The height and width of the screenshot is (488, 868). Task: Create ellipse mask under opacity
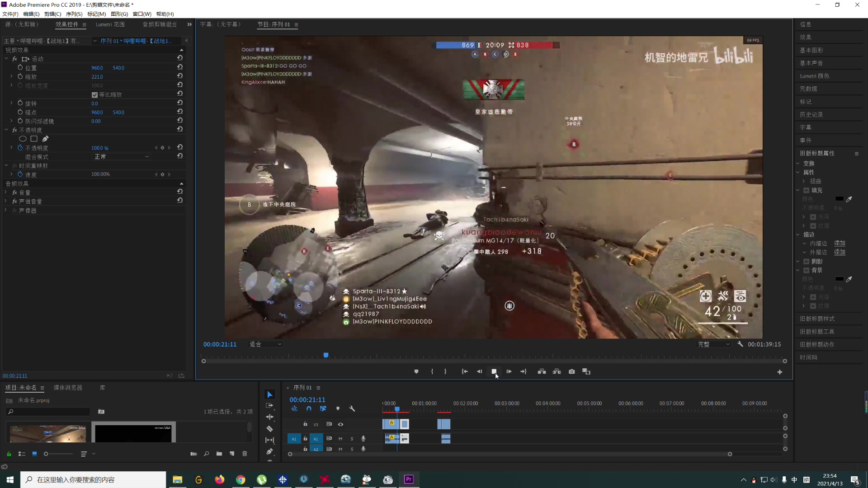tap(23, 139)
